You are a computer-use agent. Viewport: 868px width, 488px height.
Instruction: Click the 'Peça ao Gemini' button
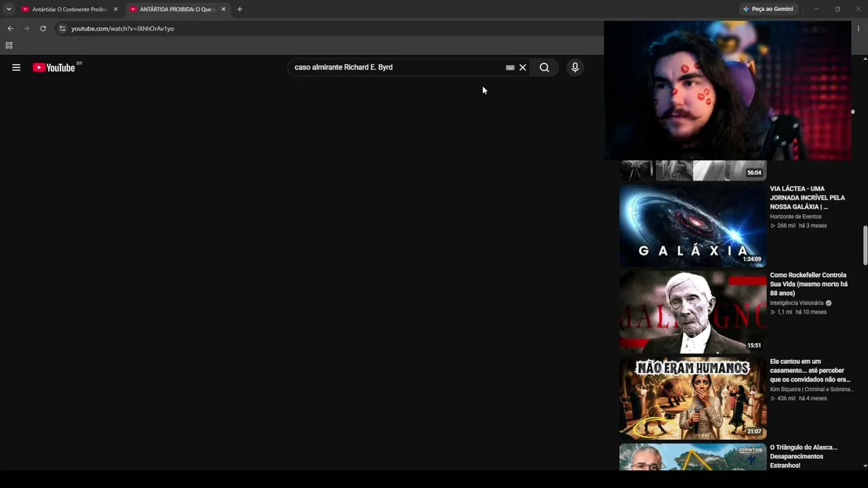(x=768, y=9)
